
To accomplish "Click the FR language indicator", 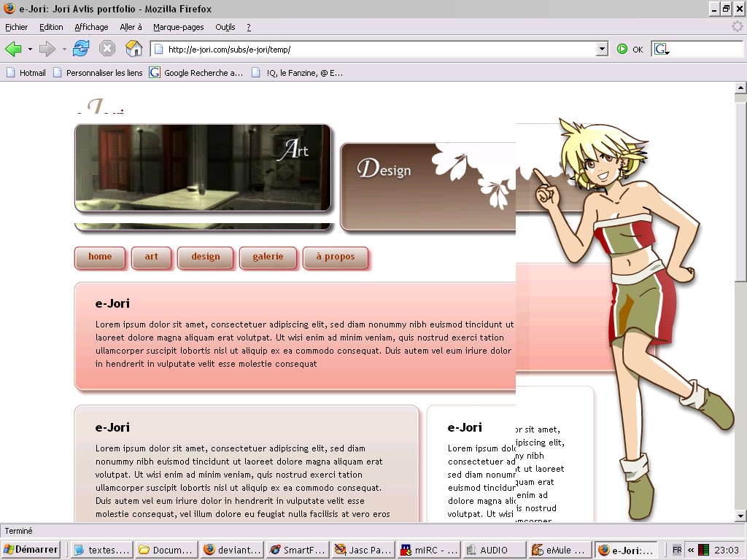I will point(676,550).
